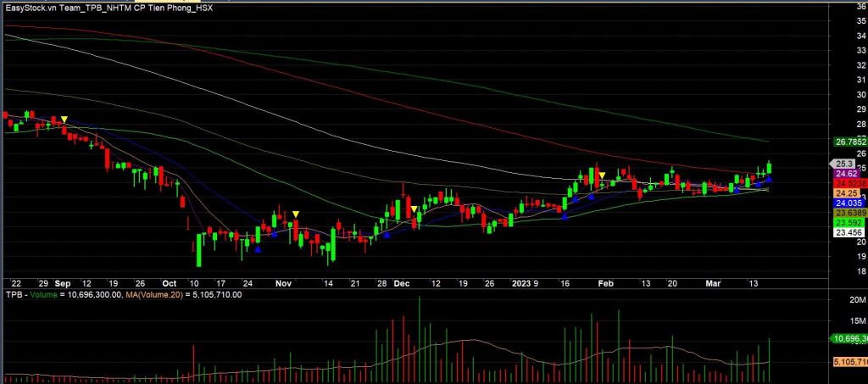The width and height of the screenshot is (868, 384).
Task: Click the yellow sell marker in early November
Action: [x=296, y=214]
